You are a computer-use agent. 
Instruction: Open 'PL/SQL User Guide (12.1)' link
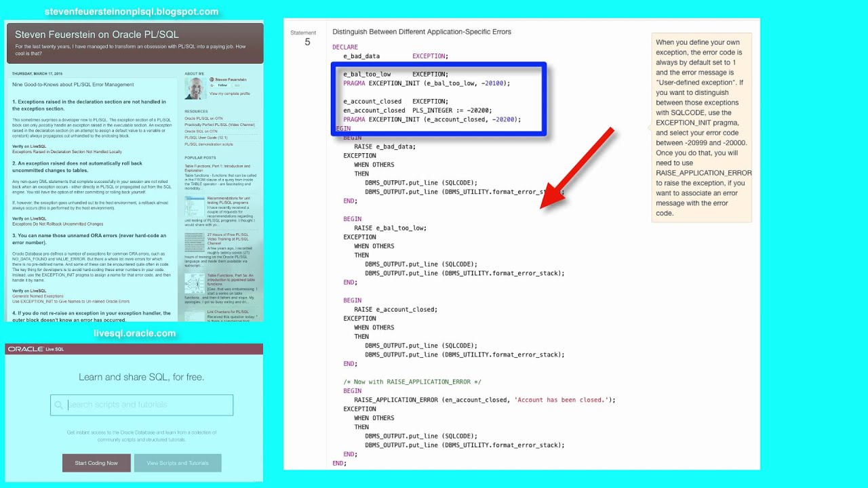pyautogui.click(x=208, y=138)
